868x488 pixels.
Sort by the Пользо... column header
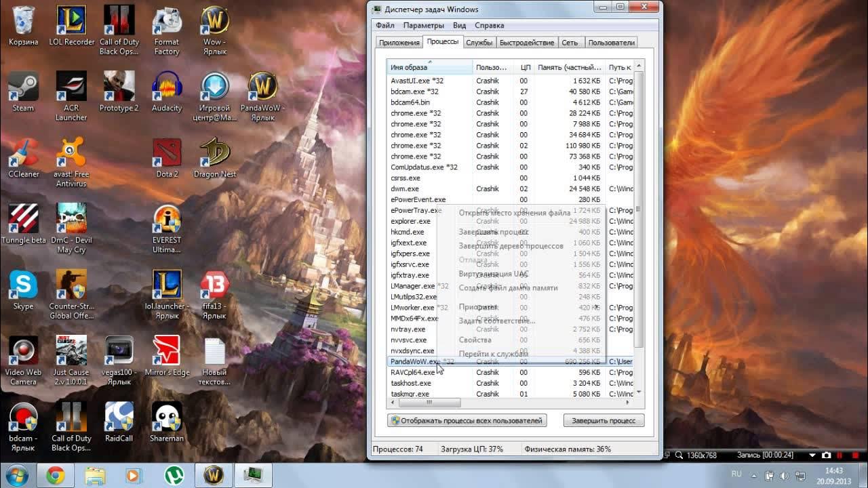click(x=494, y=67)
